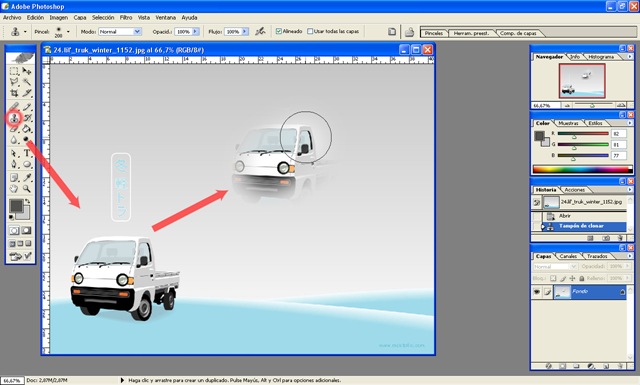Toggle lock position in Capas panel

click(572, 278)
